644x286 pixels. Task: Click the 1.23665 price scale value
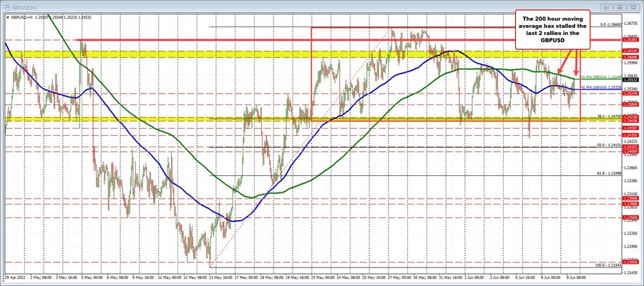pos(631,168)
